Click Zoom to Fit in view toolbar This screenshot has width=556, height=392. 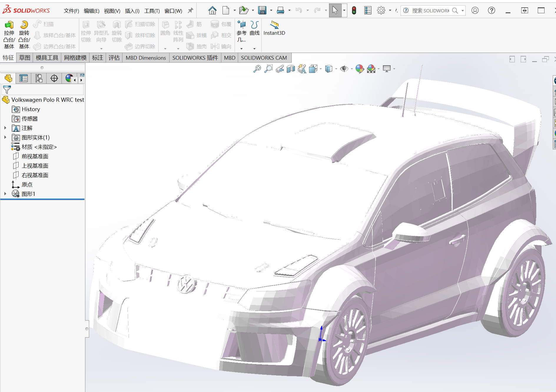pos(257,69)
